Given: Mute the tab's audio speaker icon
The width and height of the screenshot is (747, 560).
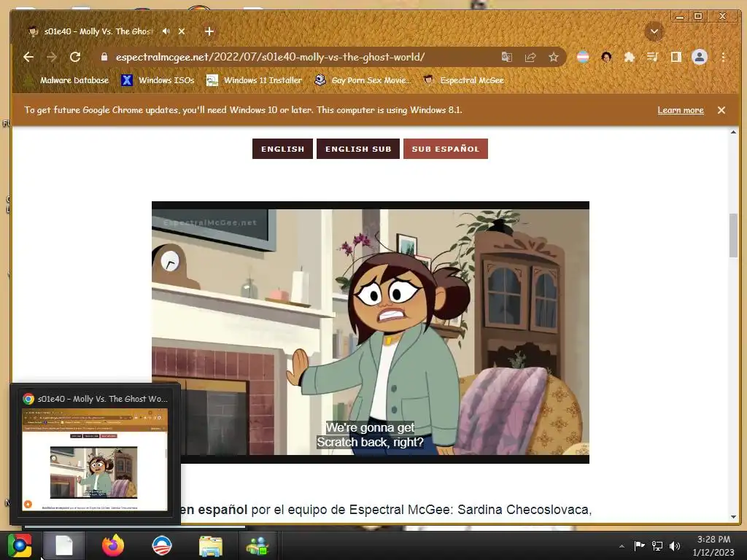Looking at the screenshot, I should click(x=166, y=31).
